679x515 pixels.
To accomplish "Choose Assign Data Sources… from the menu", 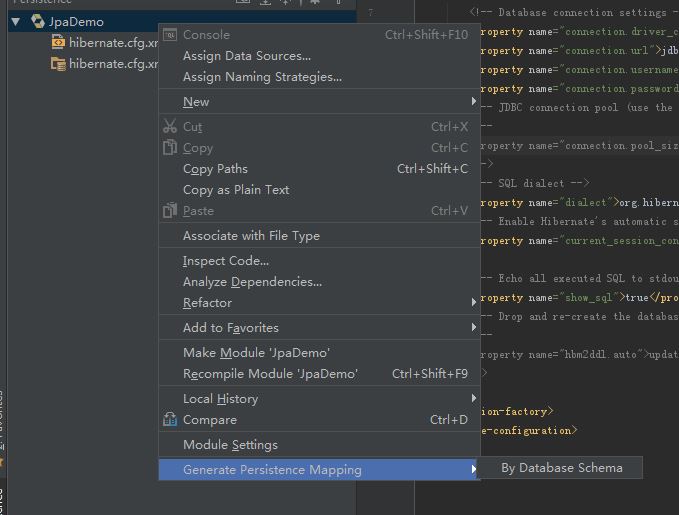I will pyautogui.click(x=246, y=56).
